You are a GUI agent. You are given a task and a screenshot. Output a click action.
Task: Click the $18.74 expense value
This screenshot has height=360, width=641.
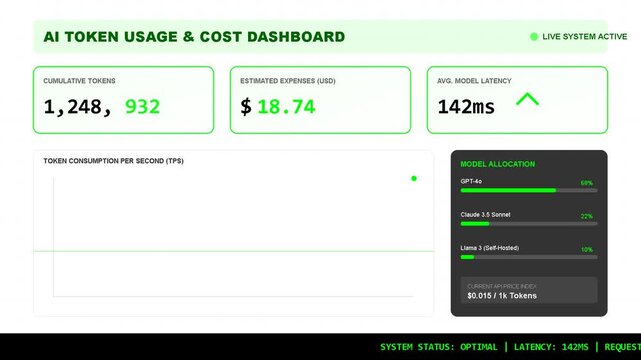coord(278,107)
